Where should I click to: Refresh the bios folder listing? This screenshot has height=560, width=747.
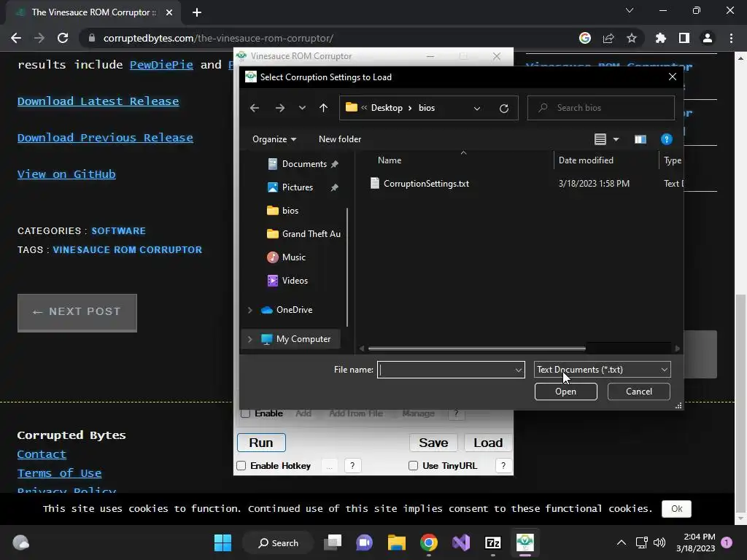point(503,108)
